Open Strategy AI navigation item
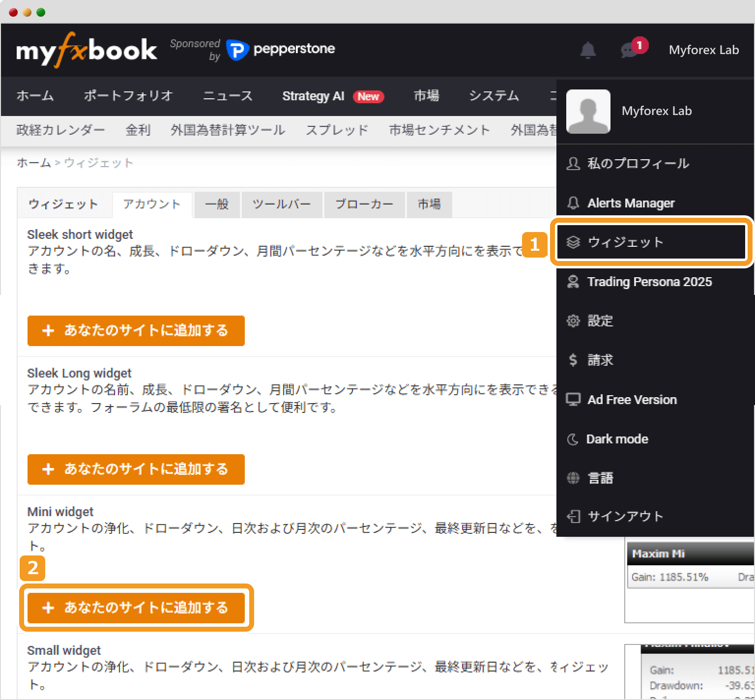The height and width of the screenshot is (700, 755). [x=333, y=96]
